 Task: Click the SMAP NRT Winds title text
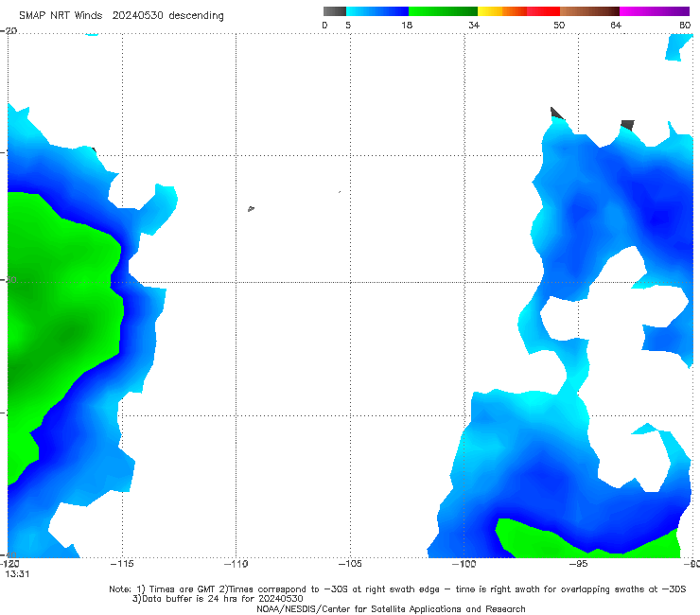(61, 15)
